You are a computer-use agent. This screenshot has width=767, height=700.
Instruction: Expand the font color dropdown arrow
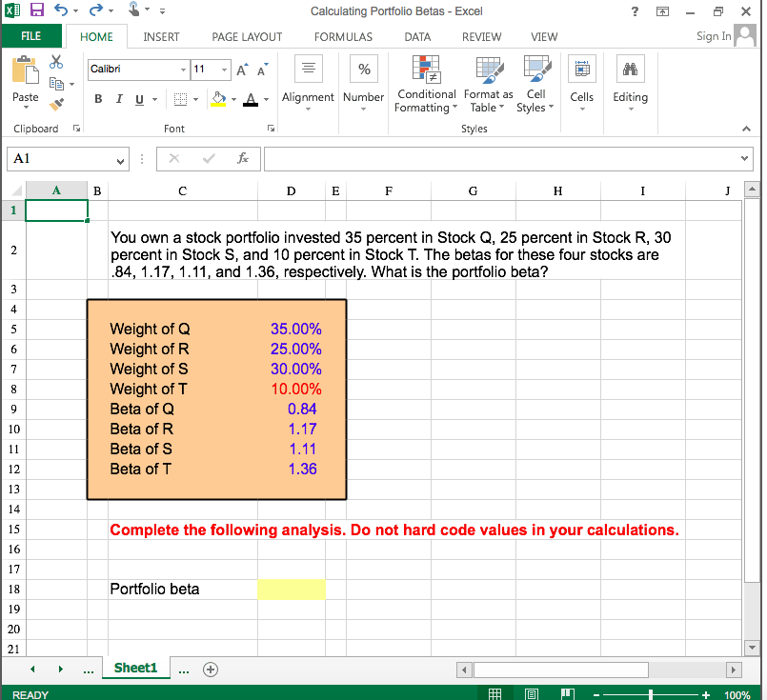pos(266,100)
